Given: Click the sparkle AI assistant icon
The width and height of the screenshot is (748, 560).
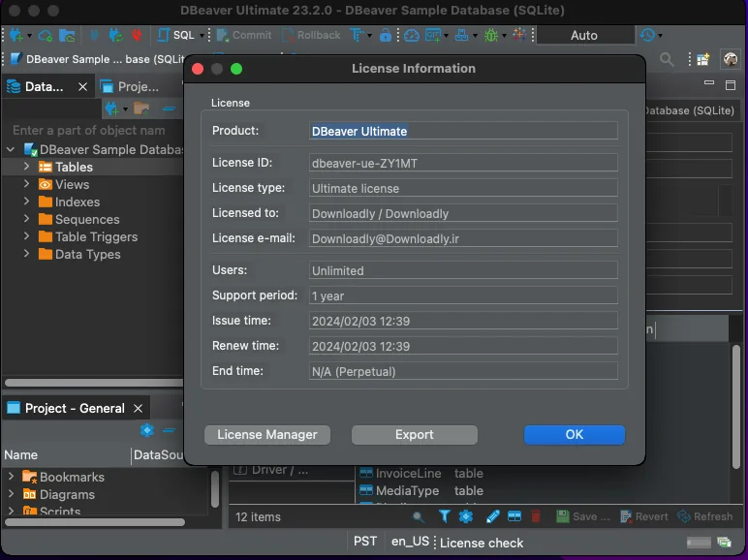Looking at the screenshot, I should click(x=519, y=34).
